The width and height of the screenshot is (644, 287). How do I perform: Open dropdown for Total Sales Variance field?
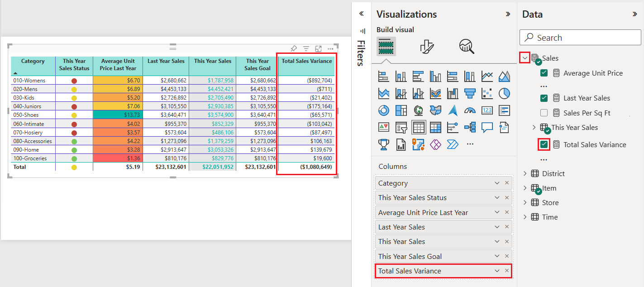(x=497, y=271)
